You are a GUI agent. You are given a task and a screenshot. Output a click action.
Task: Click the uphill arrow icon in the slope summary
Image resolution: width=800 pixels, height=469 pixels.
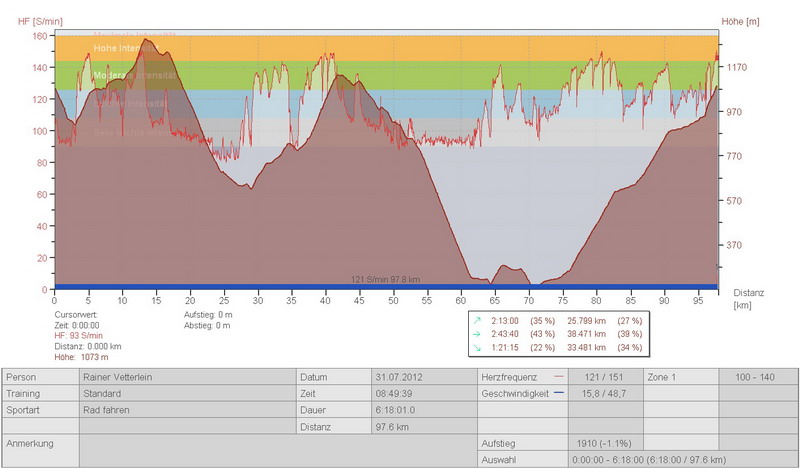click(x=478, y=319)
